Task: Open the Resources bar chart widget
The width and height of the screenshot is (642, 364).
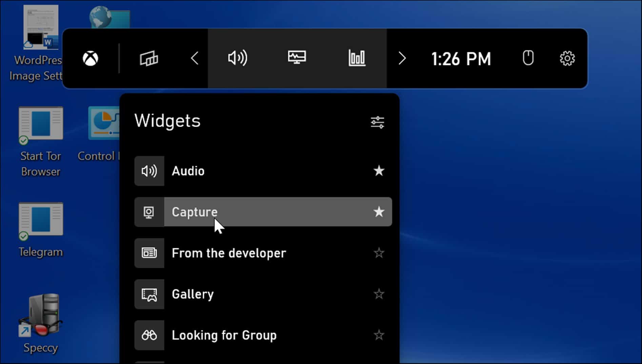Action: tap(357, 58)
